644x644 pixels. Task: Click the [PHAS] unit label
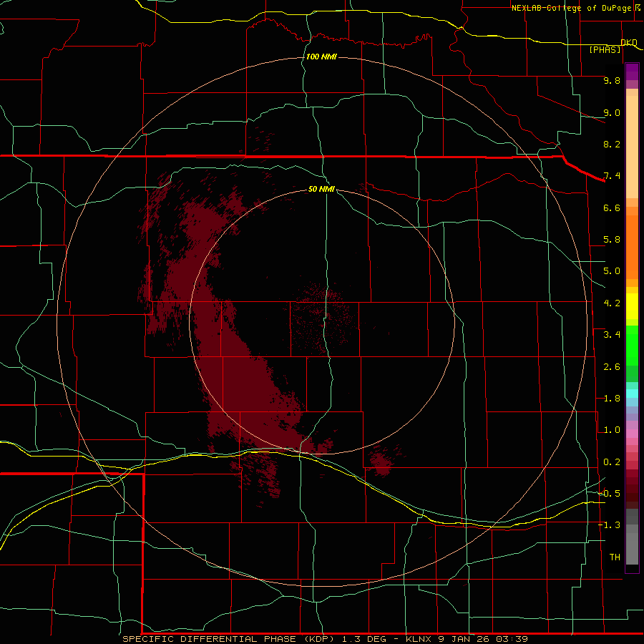[605, 50]
